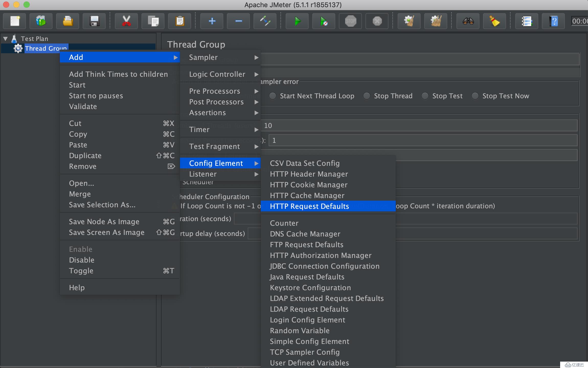Click the Copy toolbar icon
The width and height of the screenshot is (588, 368).
153,21
